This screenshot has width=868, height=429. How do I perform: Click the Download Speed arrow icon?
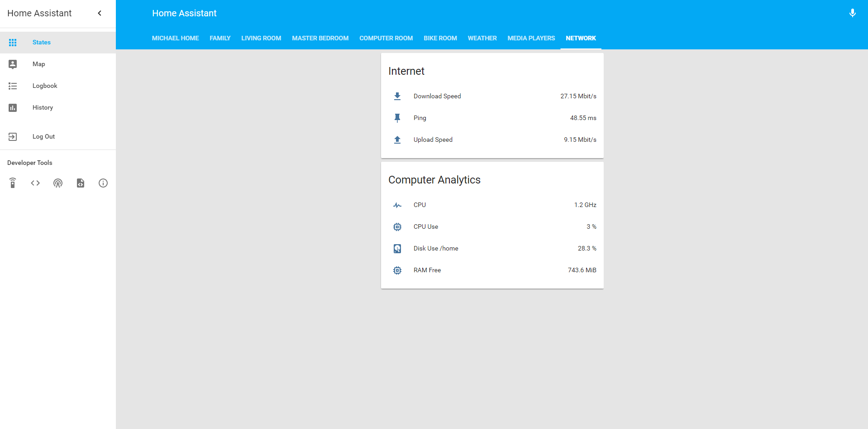pyautogui.click(x=397, y=96)
